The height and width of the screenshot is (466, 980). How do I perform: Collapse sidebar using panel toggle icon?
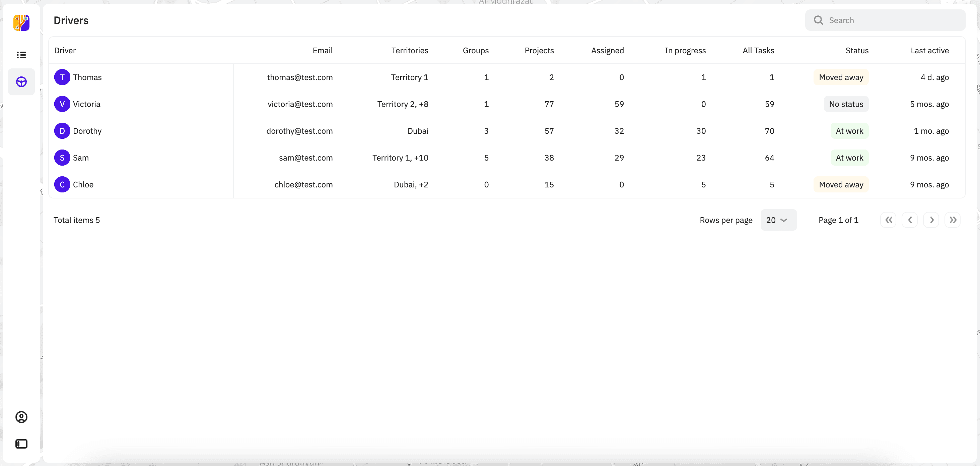click(x=21, y=444)
